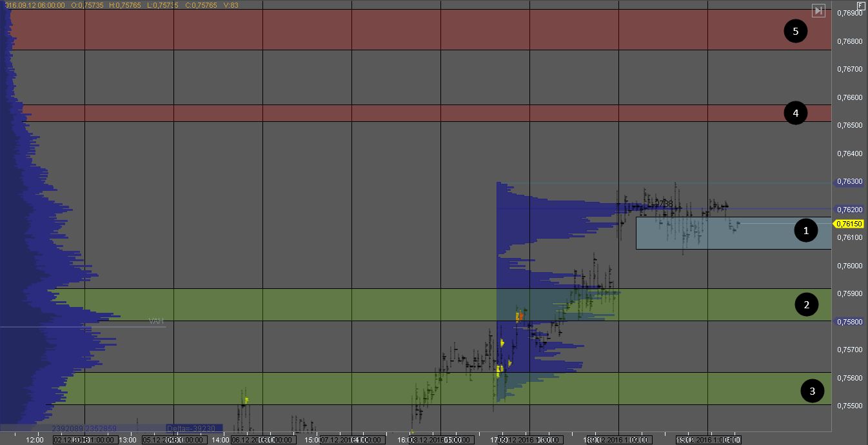
Task: Click the orange cluster marker in zone 2
Action: click(520, 317)
